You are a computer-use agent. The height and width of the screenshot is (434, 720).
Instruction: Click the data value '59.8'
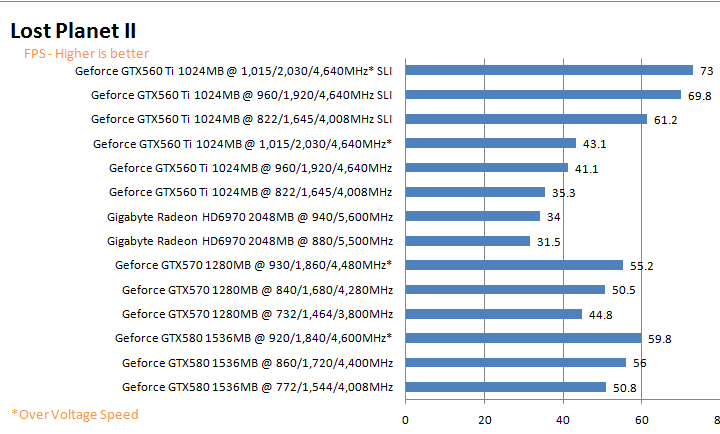(659, 339)
